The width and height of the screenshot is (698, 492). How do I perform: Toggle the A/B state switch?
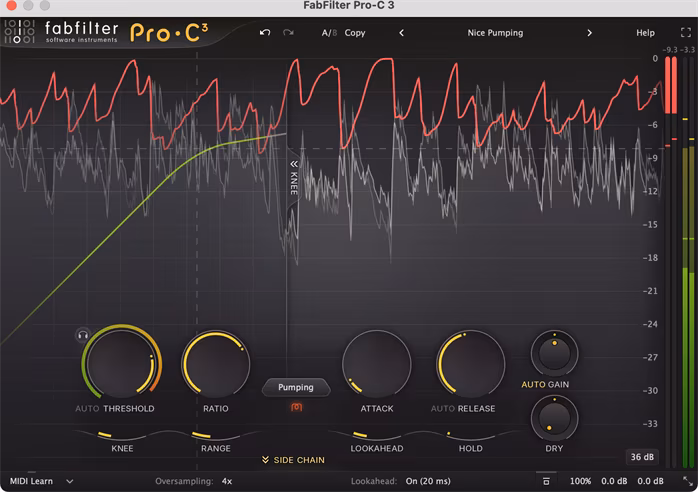click(x=329, y=33)
